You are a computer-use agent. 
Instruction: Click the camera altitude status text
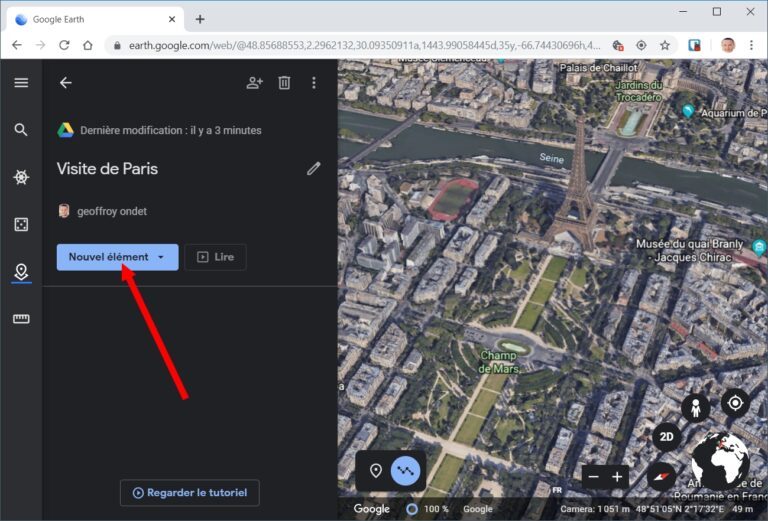pos(595,509)
